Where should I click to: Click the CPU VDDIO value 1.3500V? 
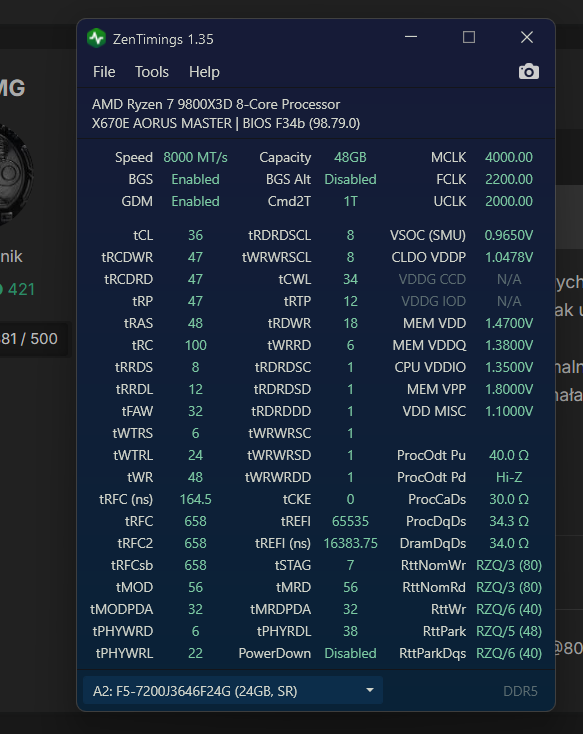[509, 367]
